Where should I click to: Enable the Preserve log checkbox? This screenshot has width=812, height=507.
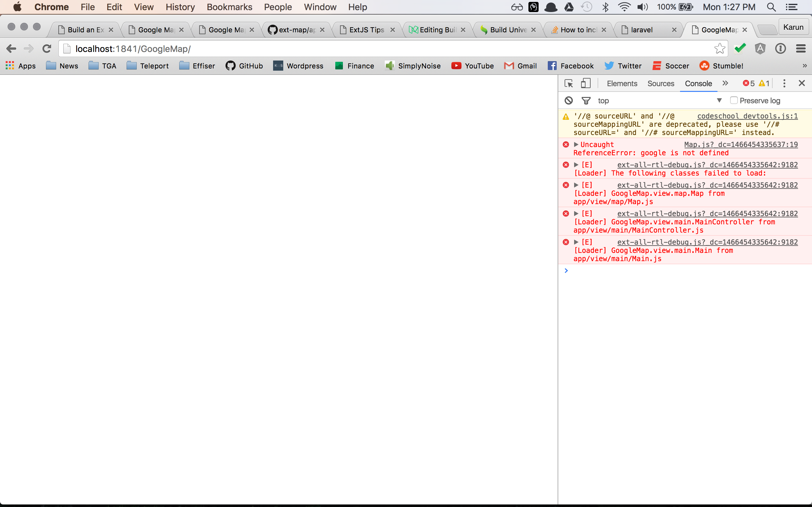734,100
